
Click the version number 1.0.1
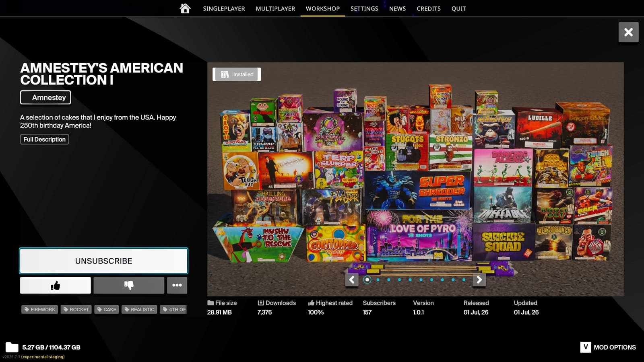click(x=418, y=312)
